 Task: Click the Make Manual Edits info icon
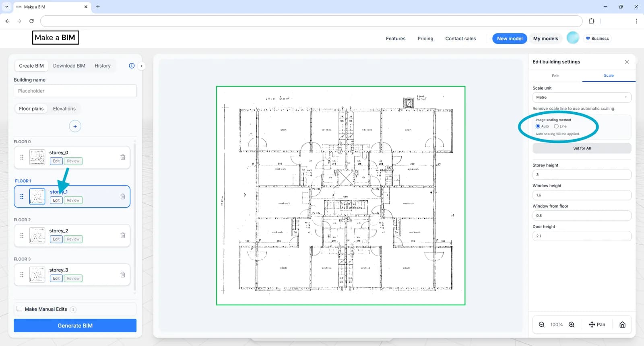(73, 309)
